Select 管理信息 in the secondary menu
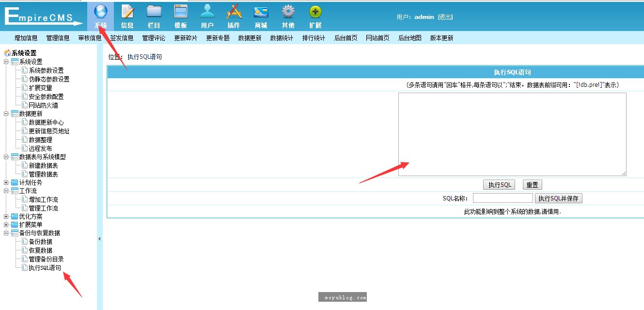 click(x=58, y=38)
